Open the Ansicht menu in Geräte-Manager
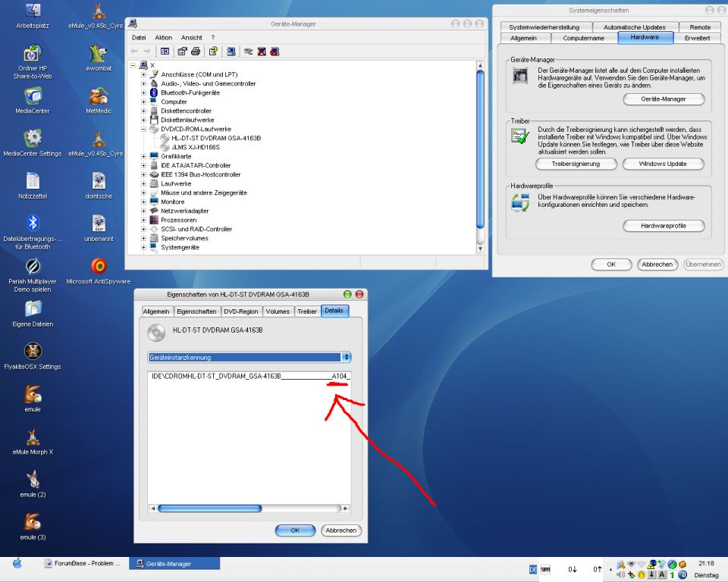This screenshot has width=728, height=582. 192,38
